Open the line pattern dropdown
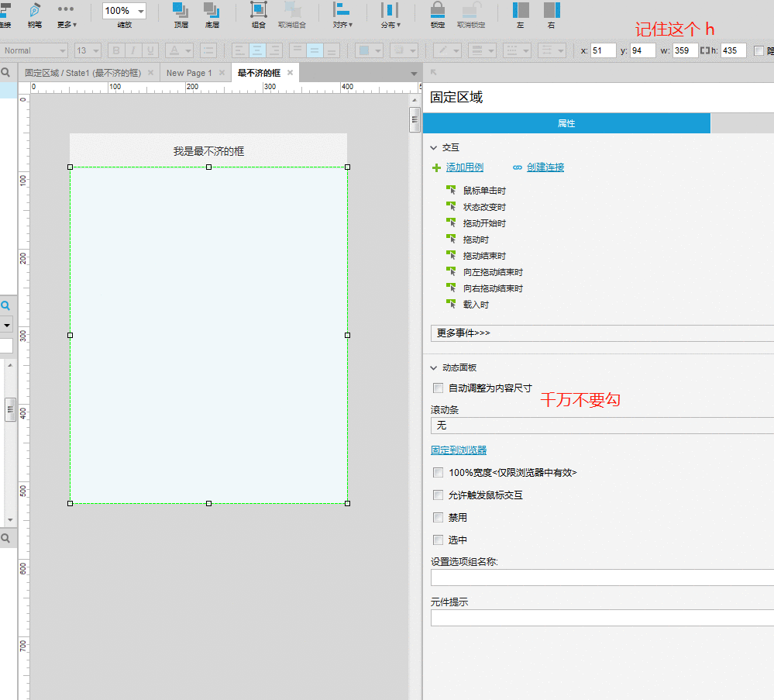The image size is (774, 700). point(517,50)
